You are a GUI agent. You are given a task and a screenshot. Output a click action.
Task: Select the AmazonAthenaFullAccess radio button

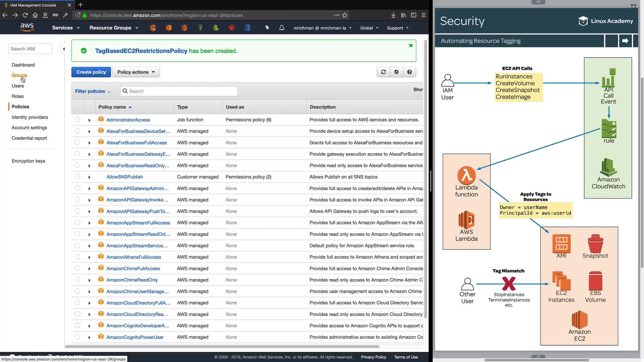click(77, 257)
